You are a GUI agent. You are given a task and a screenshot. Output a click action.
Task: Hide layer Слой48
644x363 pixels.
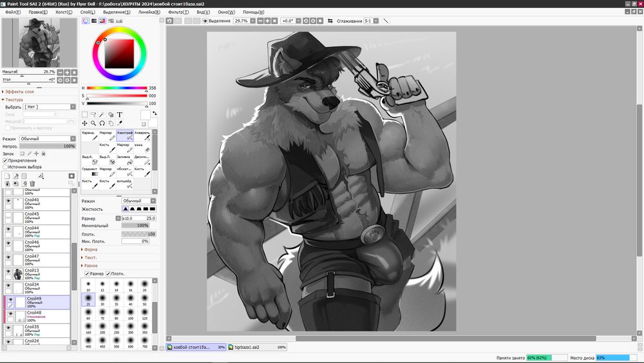(11, 313)
